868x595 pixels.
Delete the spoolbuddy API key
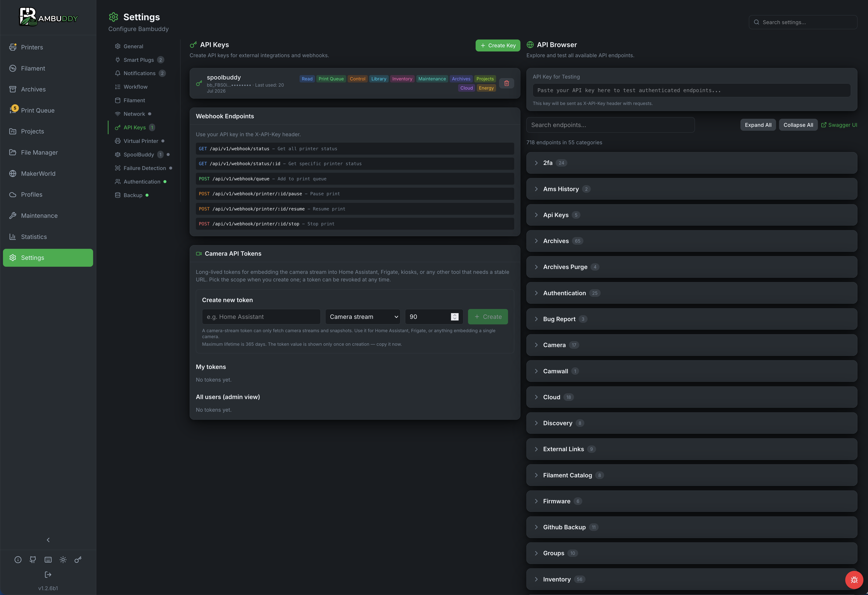click(x=506, y=83)
